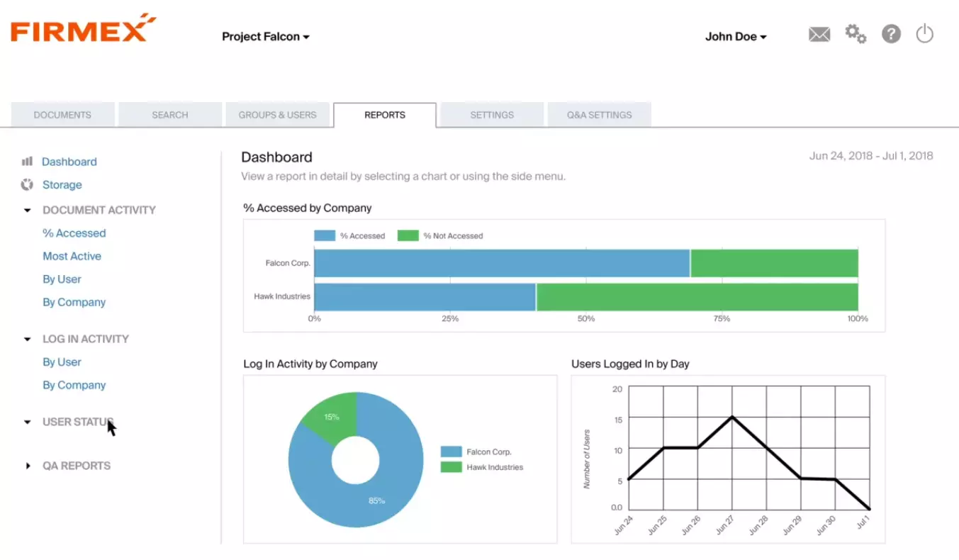The height and width of the screenshot is (560, 959).
Task: Click Falcon Corp. green not accessed bar
Action: (775, 263)
